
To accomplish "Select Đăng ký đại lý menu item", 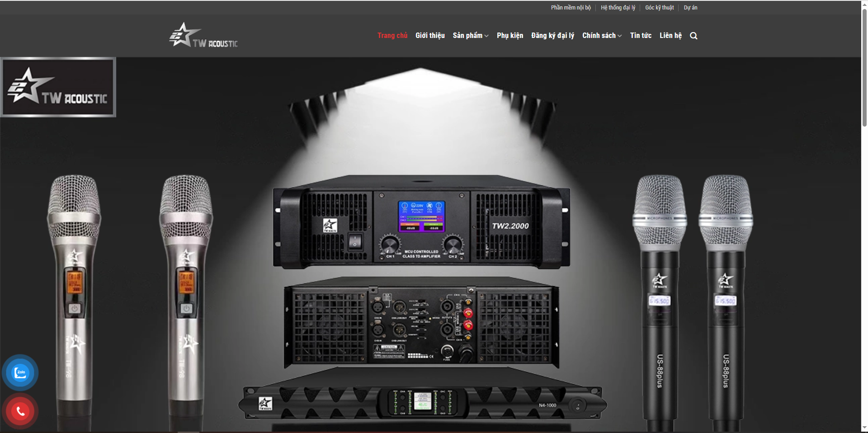I will coord(552,36).
